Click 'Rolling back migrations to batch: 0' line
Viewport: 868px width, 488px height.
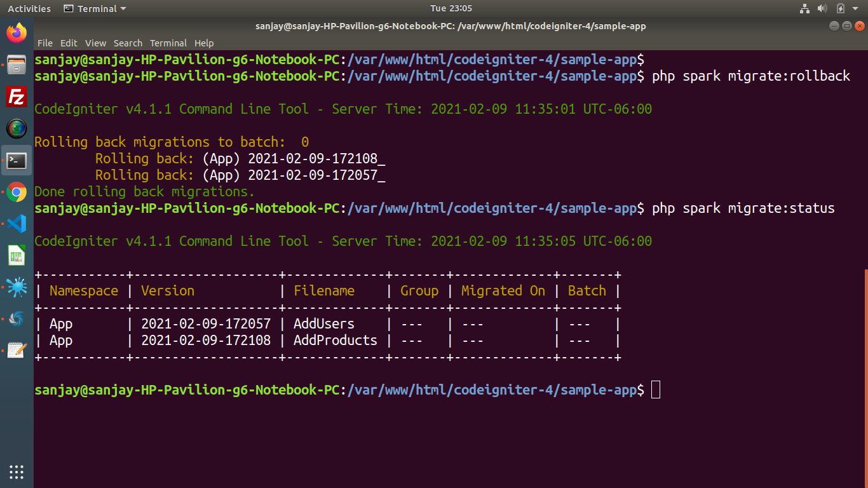[x=172, y=142]
